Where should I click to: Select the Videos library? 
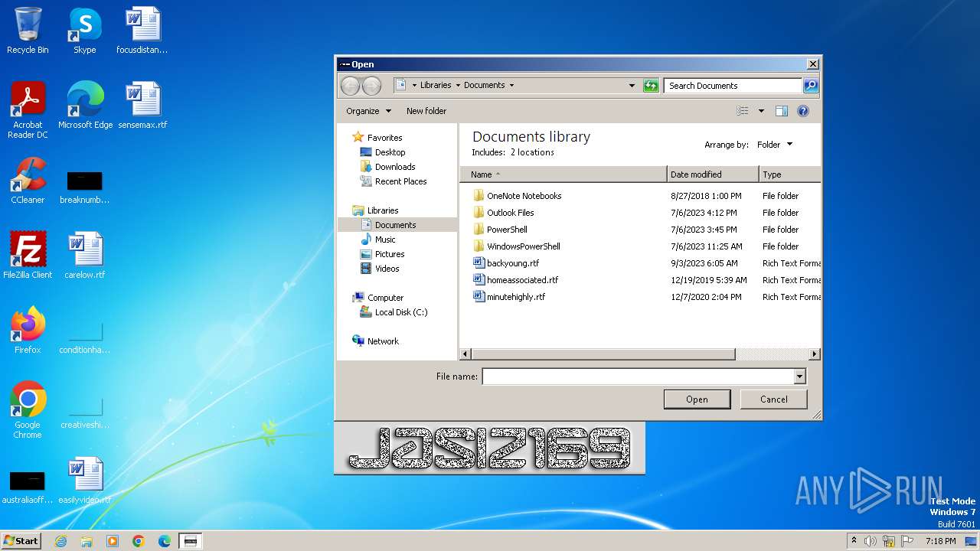pyautogui.click(x=387, y=269)
